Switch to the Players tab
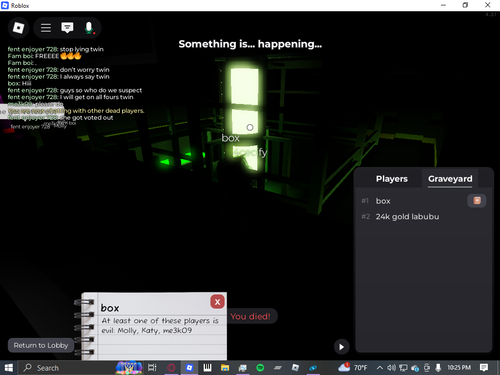The width and height of the screenshot is (500, 375). [x=392, y=179]
